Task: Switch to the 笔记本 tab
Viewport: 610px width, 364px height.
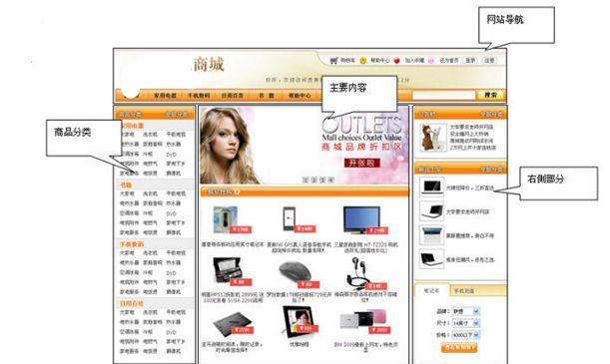Action: pyautogui.click(x=431, y=290)
